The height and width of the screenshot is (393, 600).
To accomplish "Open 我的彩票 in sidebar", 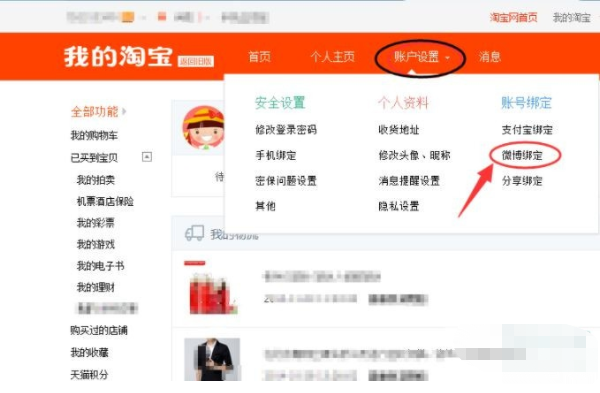I will (x=96, y=223).
